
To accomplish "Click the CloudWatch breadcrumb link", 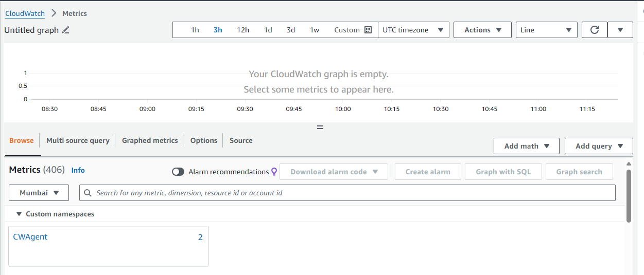I will coord(25,13).
